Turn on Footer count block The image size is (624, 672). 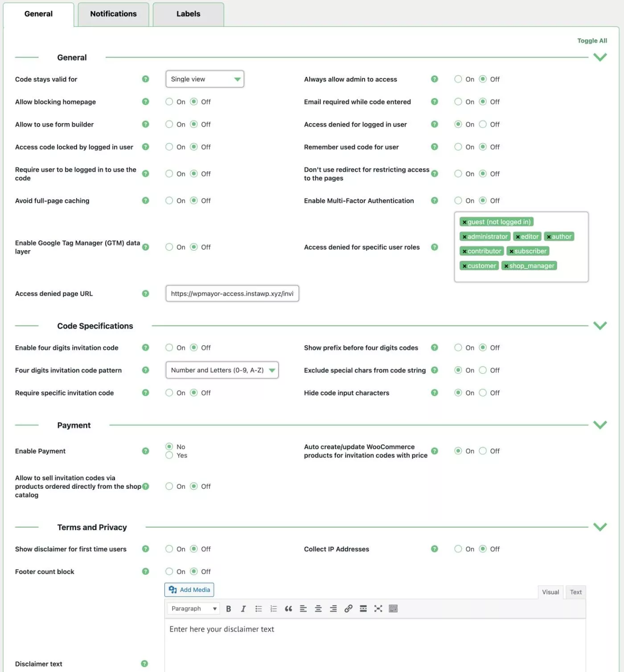coord(169,572)
